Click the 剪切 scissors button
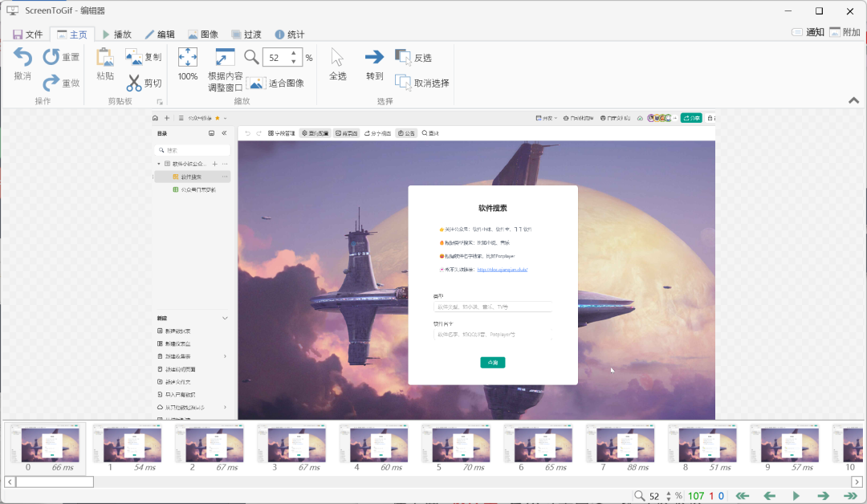 click(143, 83)
